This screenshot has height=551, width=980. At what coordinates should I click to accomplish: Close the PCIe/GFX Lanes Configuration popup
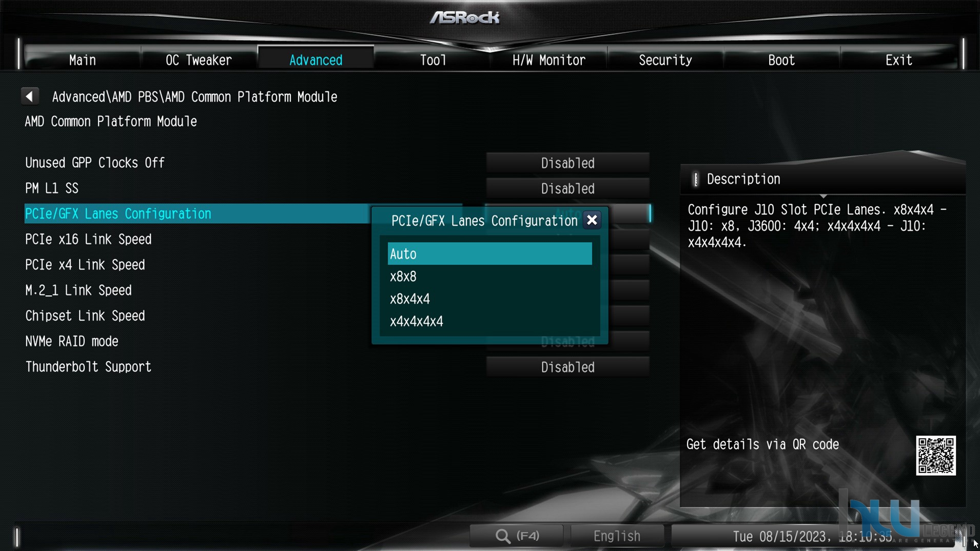coord(592,220)
